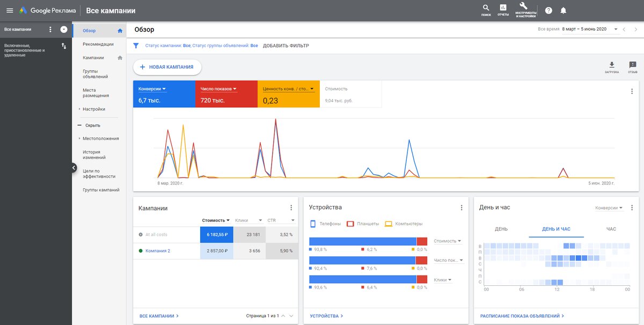Open Число пок... dropdown in Устройства

click(x=448, y=260)
